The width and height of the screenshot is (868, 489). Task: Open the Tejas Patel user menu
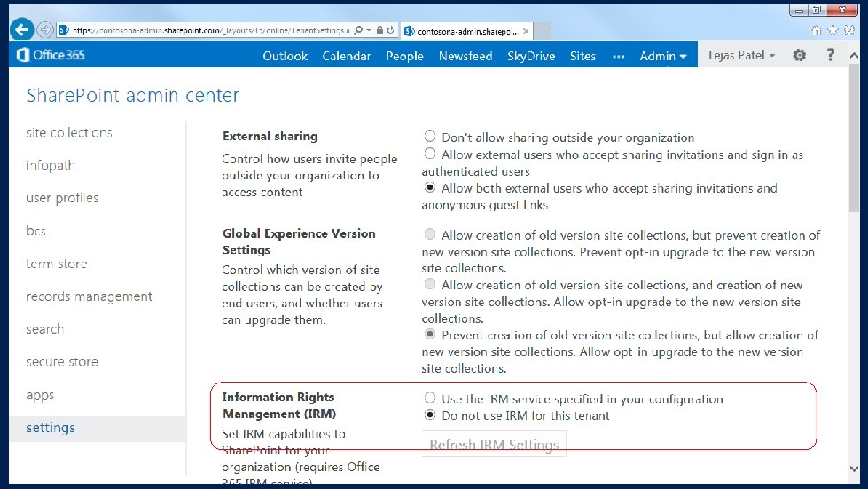(x=740, y=55)
